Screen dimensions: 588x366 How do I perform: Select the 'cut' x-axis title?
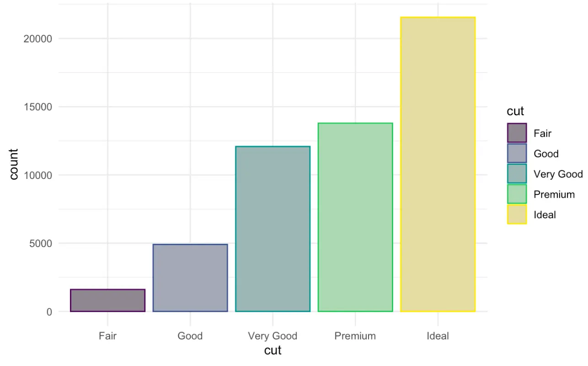click(x=273, y=350)
